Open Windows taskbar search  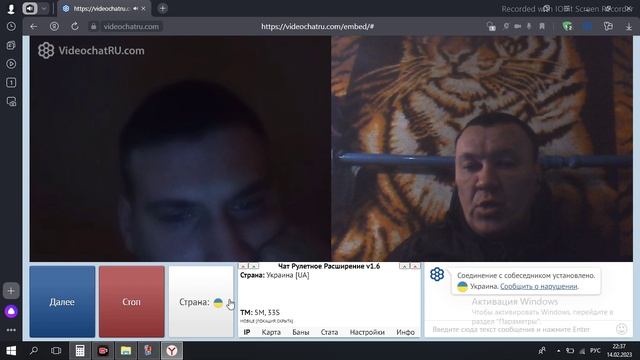click(34, 351)
